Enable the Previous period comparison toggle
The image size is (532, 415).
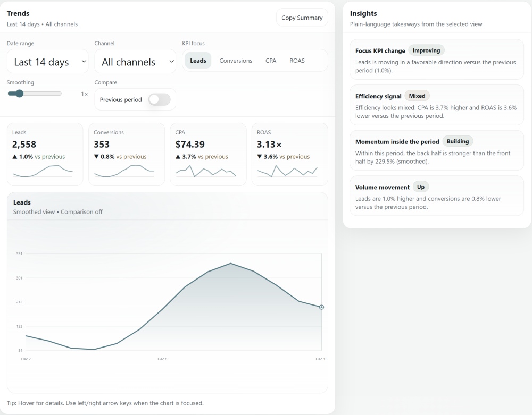point(159,99)
